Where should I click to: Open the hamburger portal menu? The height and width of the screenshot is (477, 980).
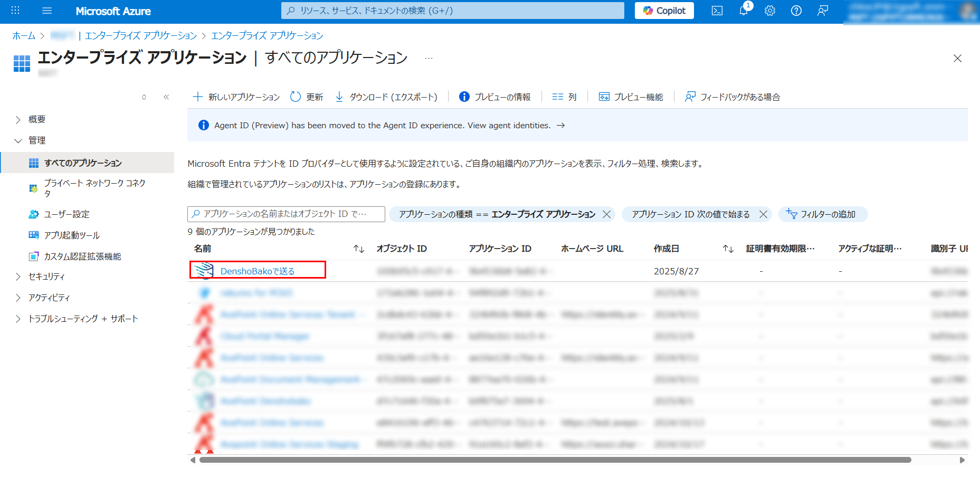(x=47, y=11)
